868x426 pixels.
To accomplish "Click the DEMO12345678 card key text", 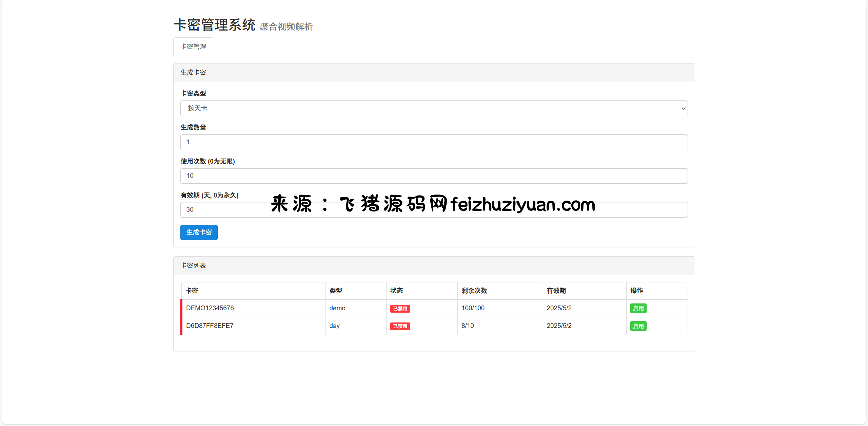I will [210, 308].
